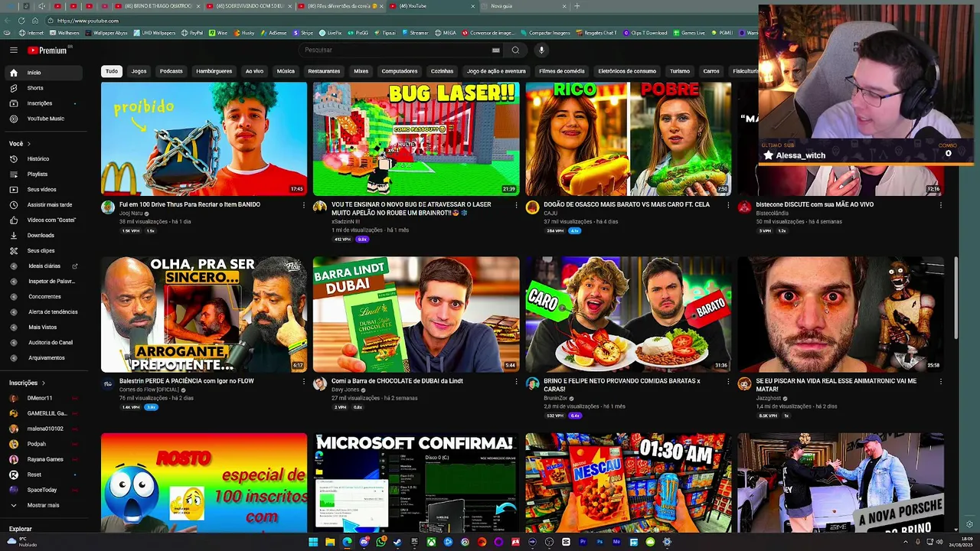This screenshot has height=551, width=980.
Task: Open WhatsApp from the taskbar
Action: pos(381,542)
